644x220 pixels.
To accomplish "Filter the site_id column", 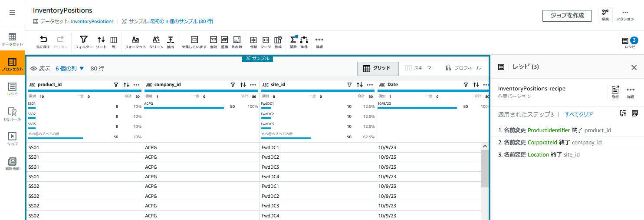I will [349, 85].
